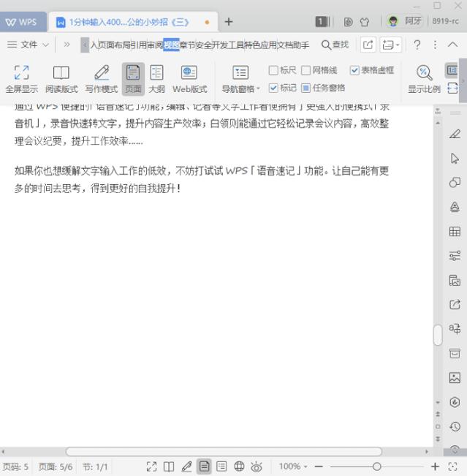Click share icon in menu bar
Image resolution: width=467 pixels, height=476 pixels.
click(368, 45)
